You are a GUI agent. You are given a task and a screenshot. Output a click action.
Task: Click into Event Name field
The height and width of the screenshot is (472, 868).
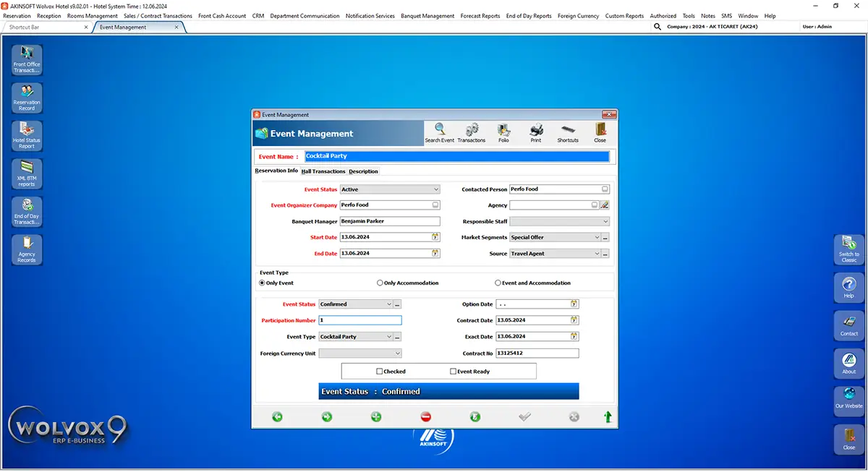[x=456, y=156]
